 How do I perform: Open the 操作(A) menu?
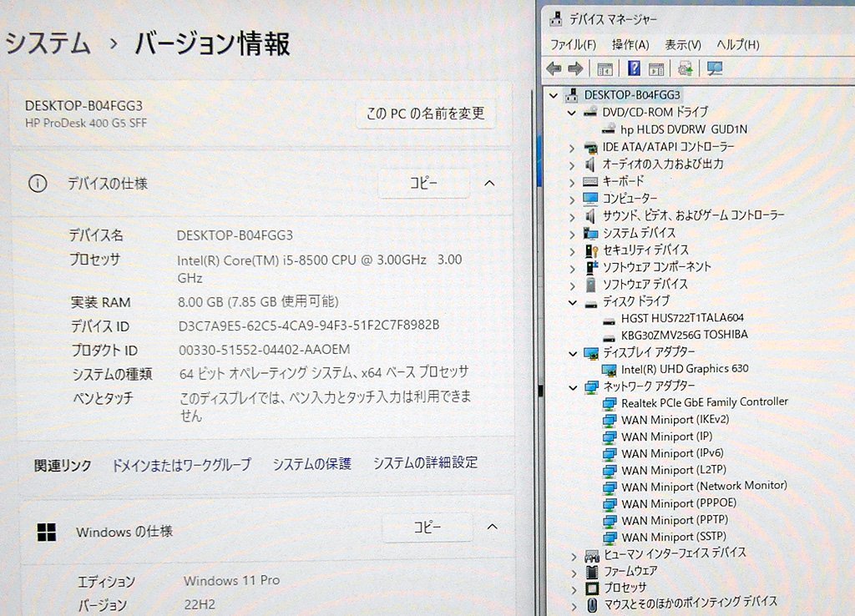pos(630,45)
